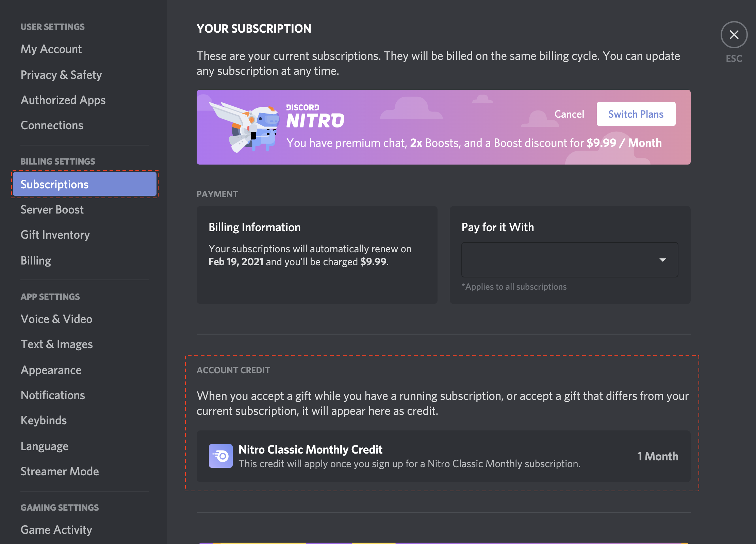Click Switch Plans button for Nitro

coord(636,114)
